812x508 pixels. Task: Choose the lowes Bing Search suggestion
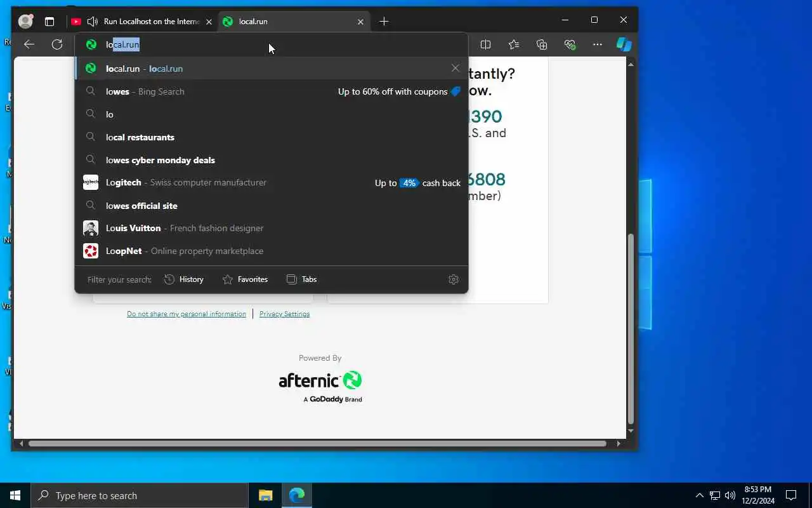pos(272,91)
